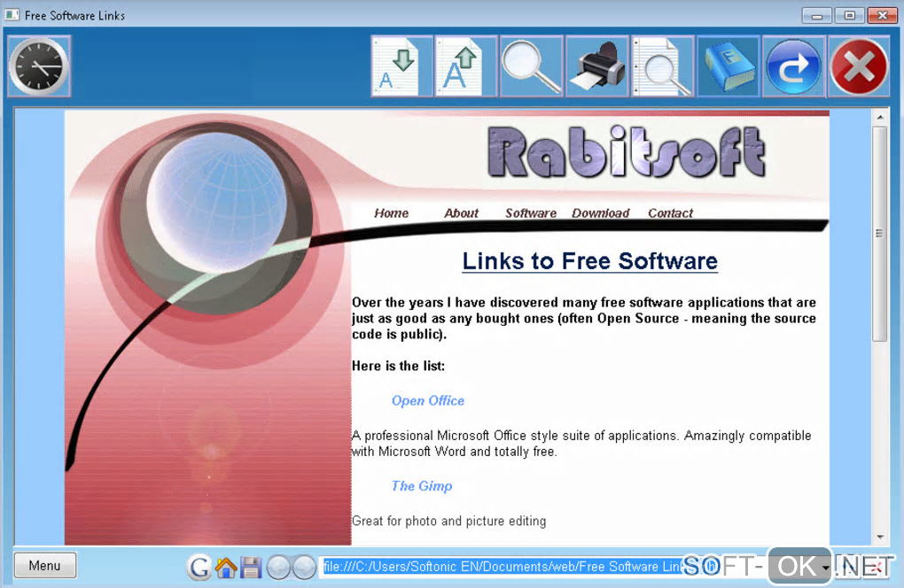The image size is (904, 588).
Task: Open the About navigation link
Action: 461,213
